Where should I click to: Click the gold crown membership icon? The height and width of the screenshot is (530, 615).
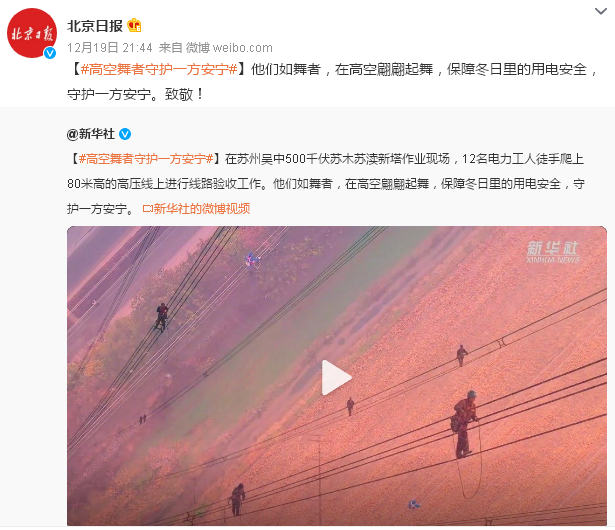tap(135, 25)
